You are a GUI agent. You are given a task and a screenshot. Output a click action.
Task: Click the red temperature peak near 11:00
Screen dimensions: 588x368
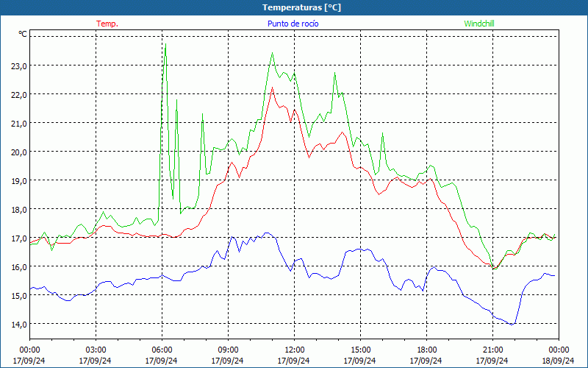pos(272,88)
